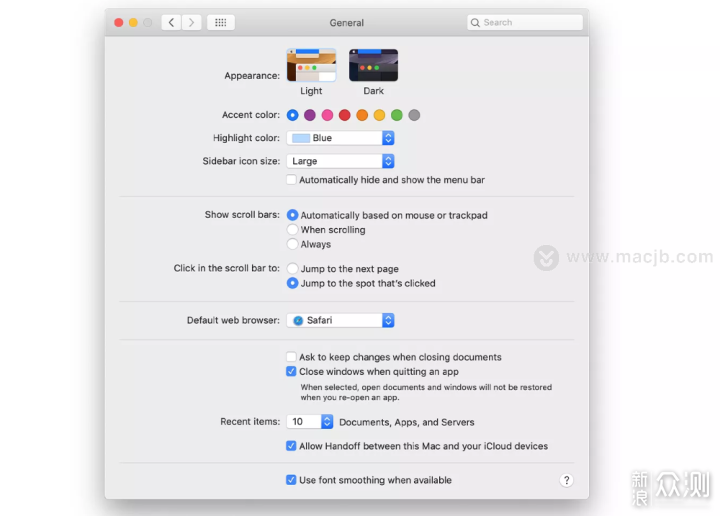Minimize window with the yellow button
Viewport: 720px width, 516px height.
pos(133,22)
